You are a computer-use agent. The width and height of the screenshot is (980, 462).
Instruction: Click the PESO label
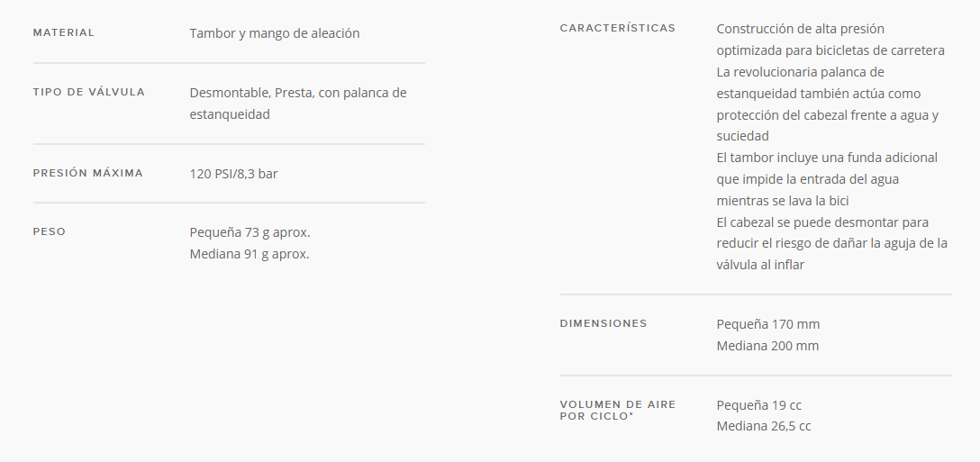pos(50,231)
